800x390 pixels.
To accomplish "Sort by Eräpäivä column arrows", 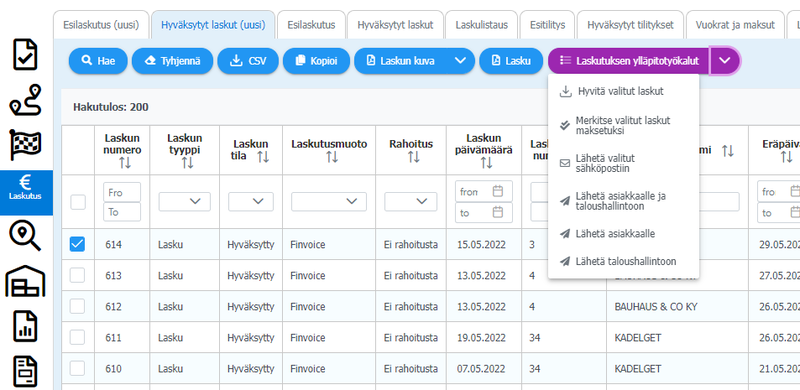I will tap(786, 157).
